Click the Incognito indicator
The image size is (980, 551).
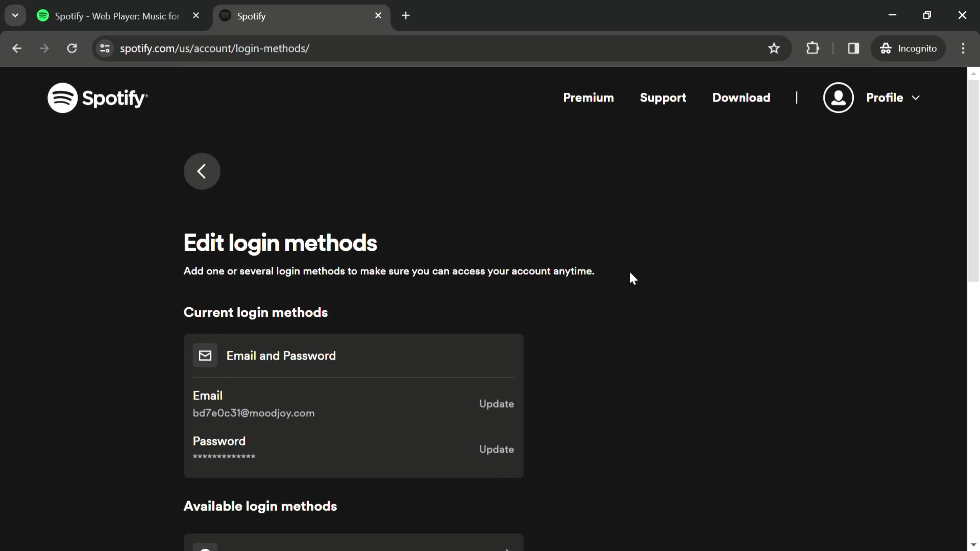(x=908, y=48)
